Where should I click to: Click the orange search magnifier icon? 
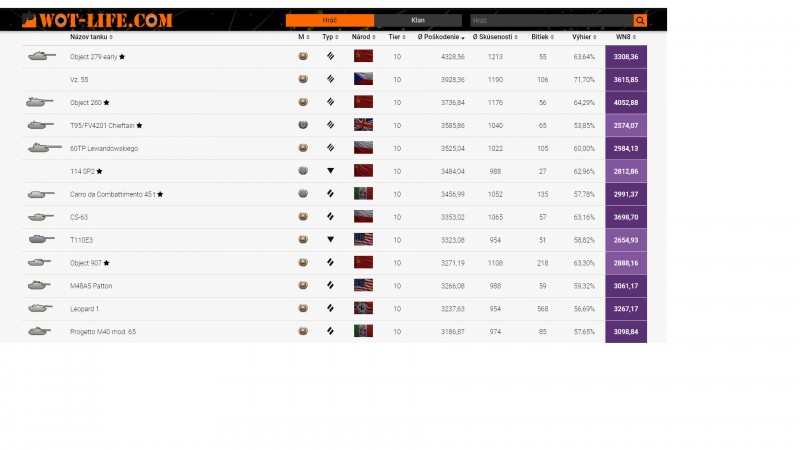click(x=640, y=20)
